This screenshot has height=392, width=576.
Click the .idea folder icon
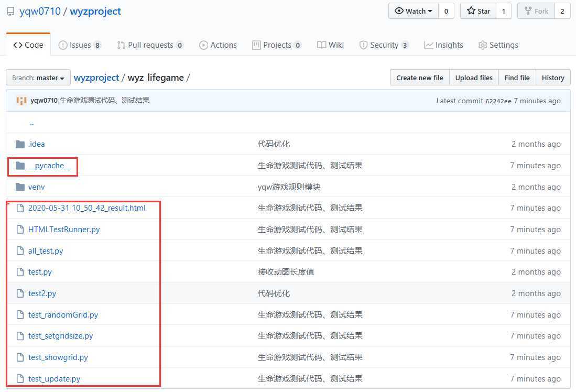pyautogui.click(x=20, y=144)
